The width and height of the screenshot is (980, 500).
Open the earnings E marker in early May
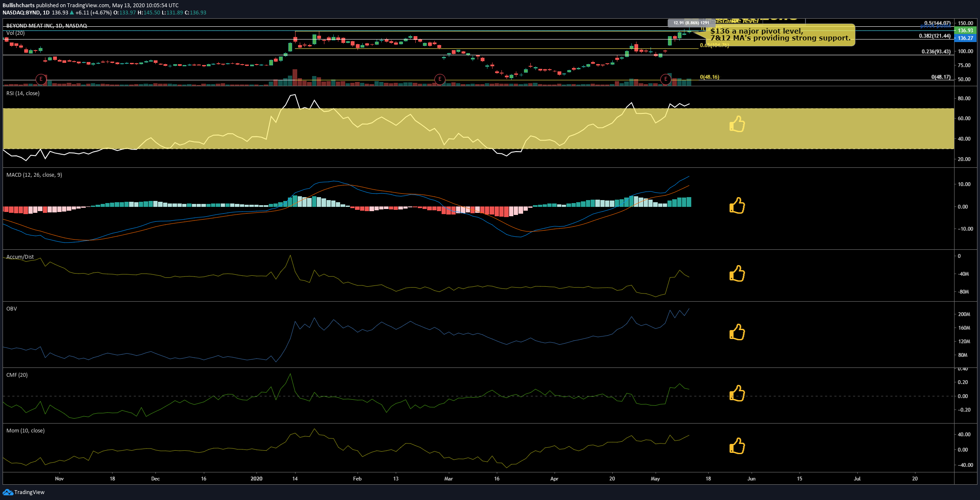pyautogui.click(x=665, y=79)
